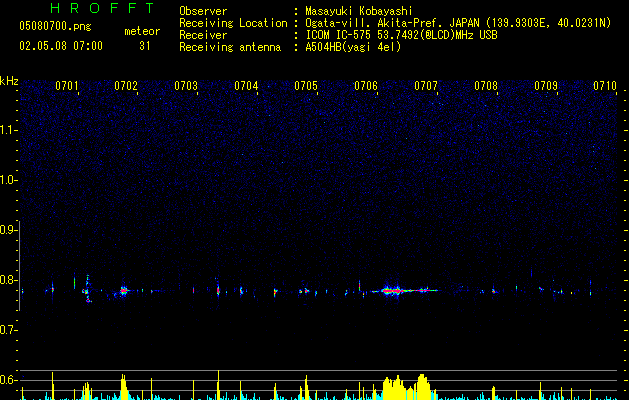Image resolution: width=629 pixels, height=400 pixels.
Task: Click time marker 0704
Action: pos(246,86)
